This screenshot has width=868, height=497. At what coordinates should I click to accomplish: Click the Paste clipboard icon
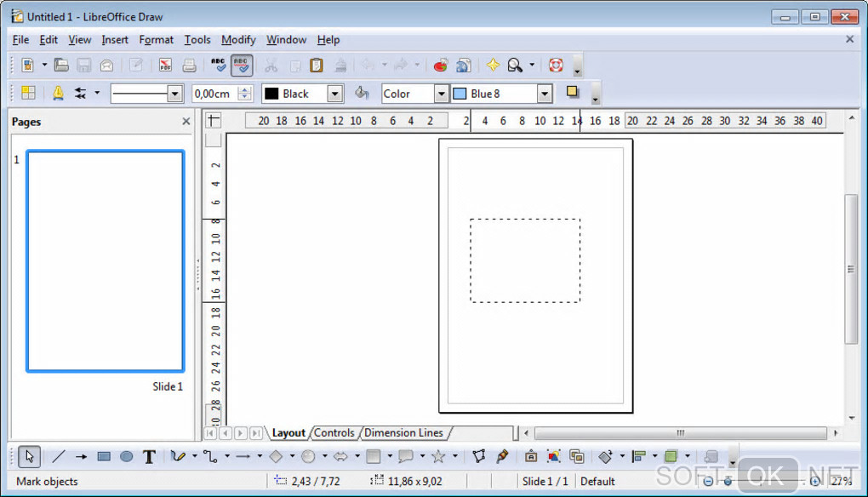tap(316, 66)
